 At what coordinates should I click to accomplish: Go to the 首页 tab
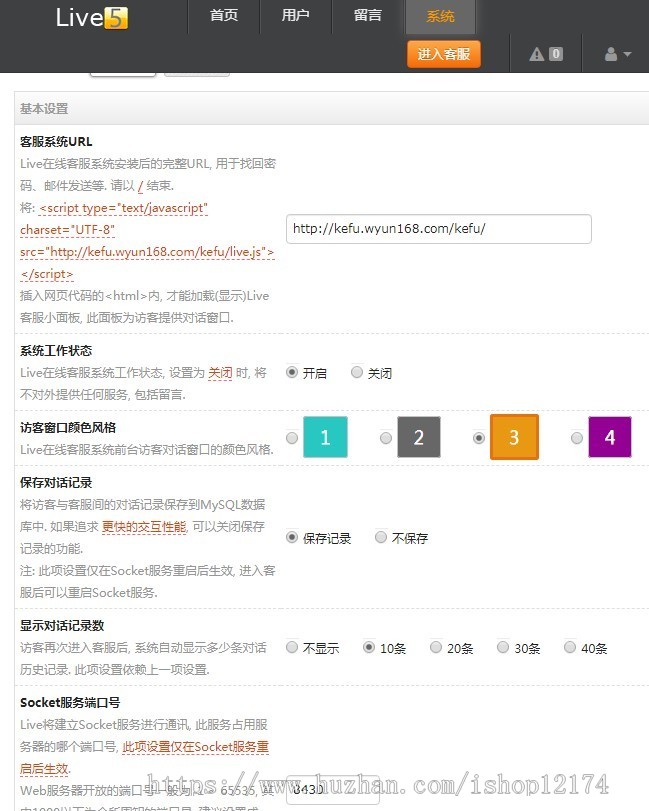coord(224,16)
